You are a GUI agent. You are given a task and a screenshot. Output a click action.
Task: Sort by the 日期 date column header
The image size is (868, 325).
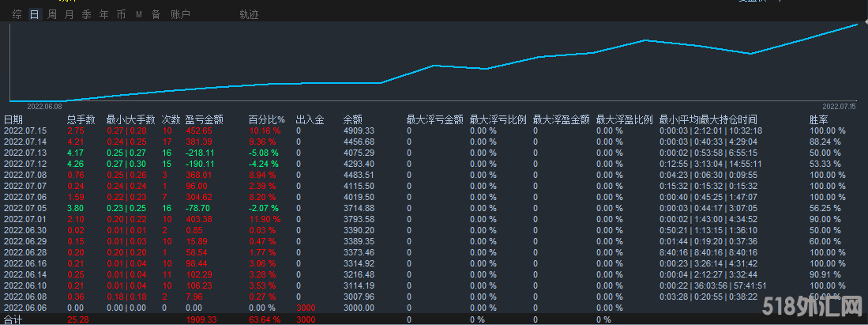[13, 119]
